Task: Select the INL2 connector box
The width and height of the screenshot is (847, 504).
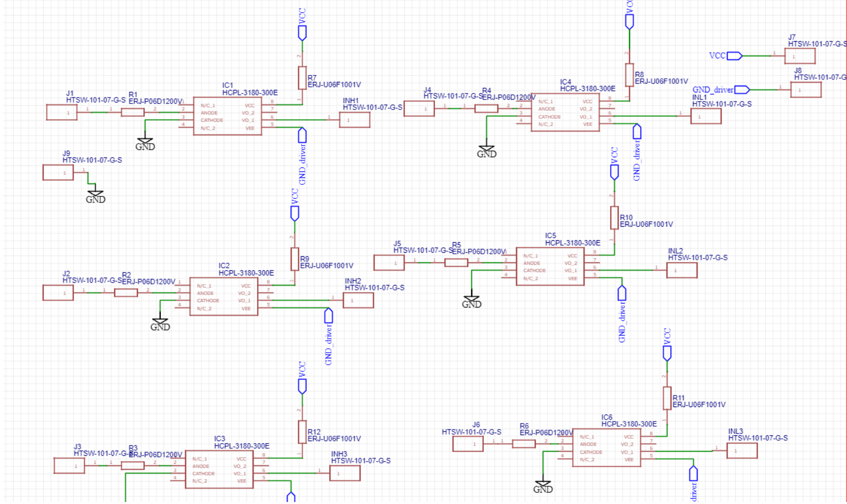Action: click(x=682, y=270)
